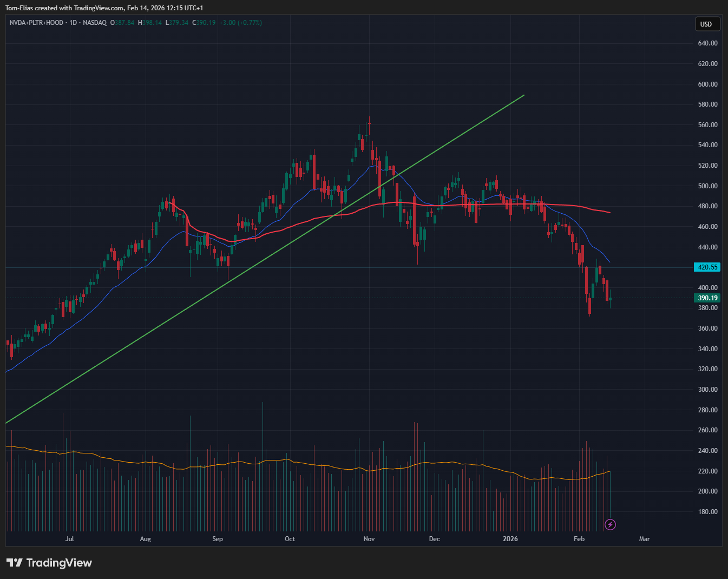Click the Jul label on the time axis
The width and height of the screenshot is (728, 579).
click(69, 539)
